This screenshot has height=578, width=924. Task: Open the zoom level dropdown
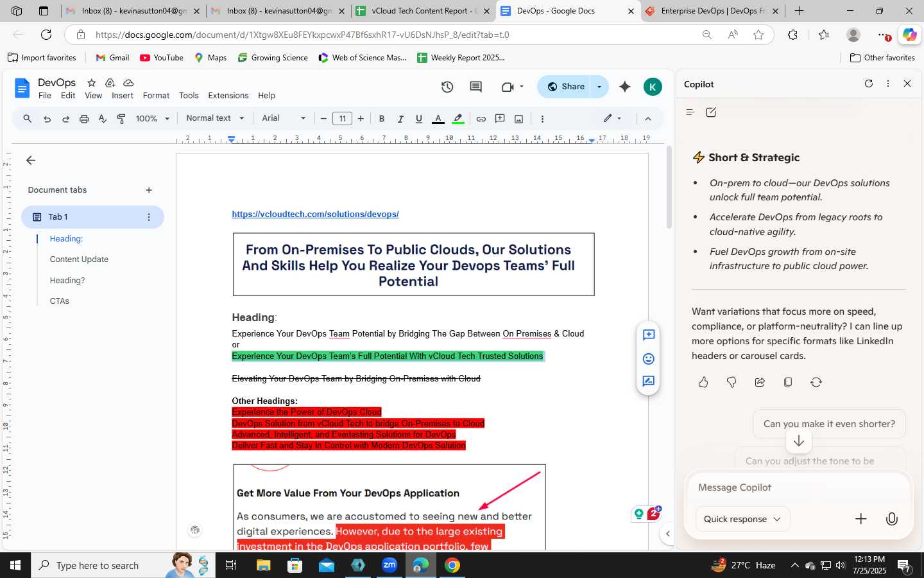point(153,119)
